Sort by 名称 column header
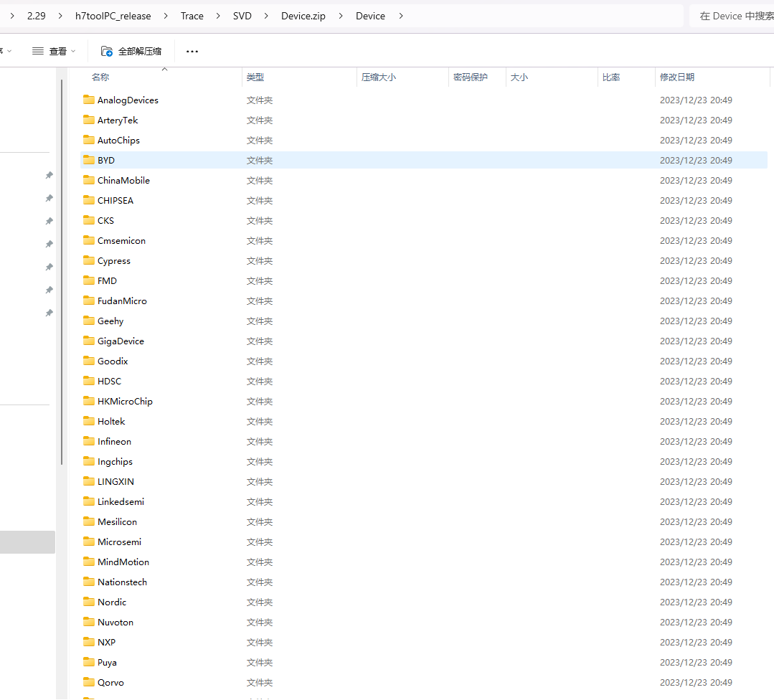This screenshot has height=700, width=774. pyautogui.click(x=100, y=77)
